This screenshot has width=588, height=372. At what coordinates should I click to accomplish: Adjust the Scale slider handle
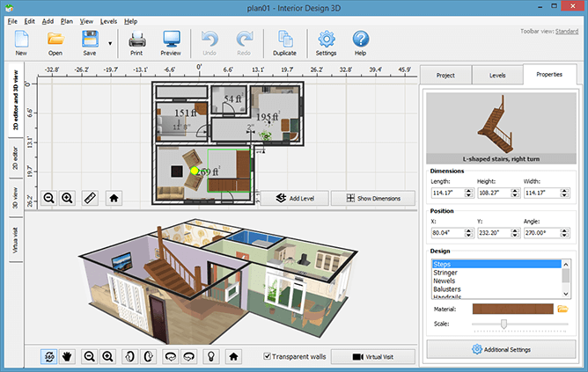504,324
